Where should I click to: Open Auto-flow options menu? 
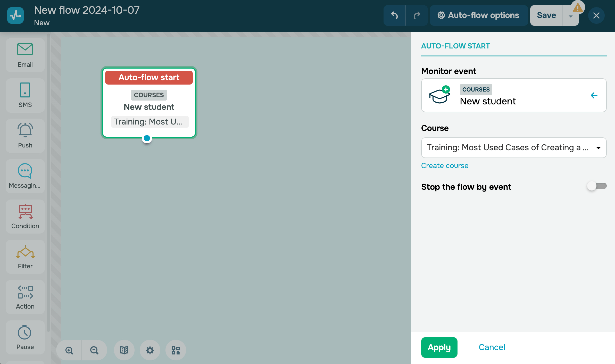click(x=478, y=15)
